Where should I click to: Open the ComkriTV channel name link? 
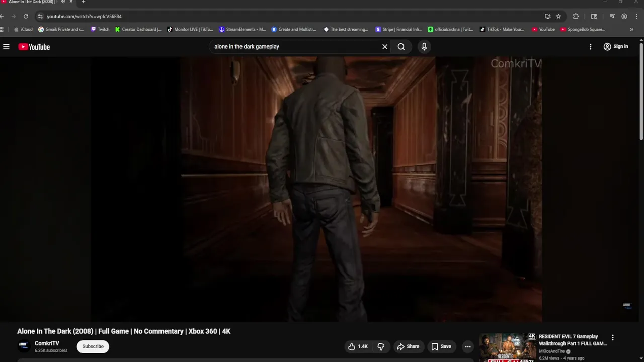[47, 343]
